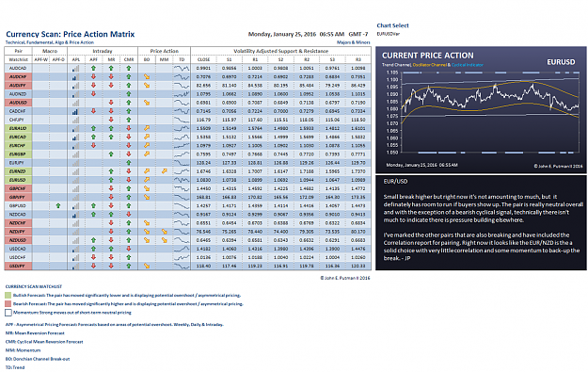Click AUDUSD green up arrow in CMR column
The image size is (588, 372).
pos(129,103)
